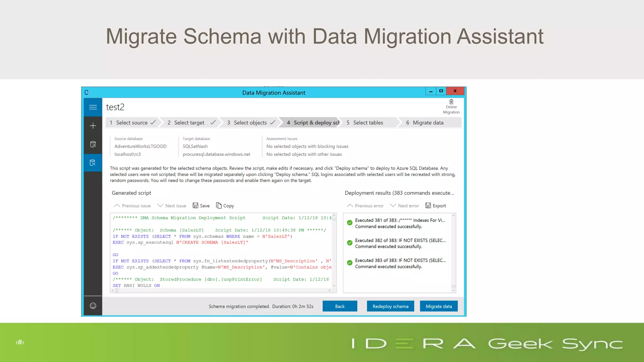The height and width of the screenshot is (362, 644).
Task: Export the deployment results
Action: tap(436, 206)
